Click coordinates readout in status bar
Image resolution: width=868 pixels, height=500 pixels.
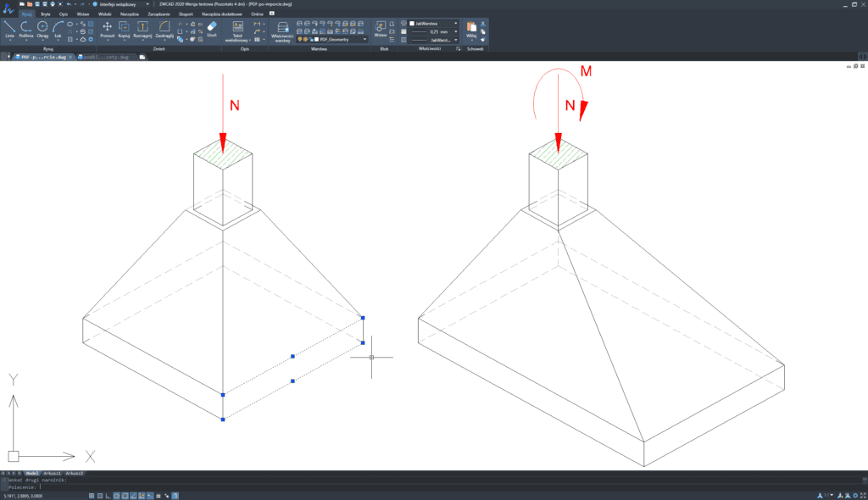click(23, 496)
